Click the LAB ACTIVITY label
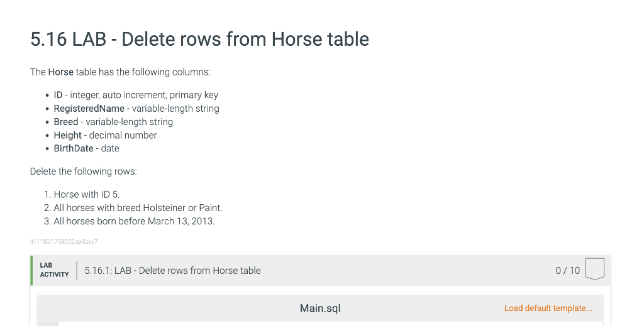644x326 pixels. (54, 270)
